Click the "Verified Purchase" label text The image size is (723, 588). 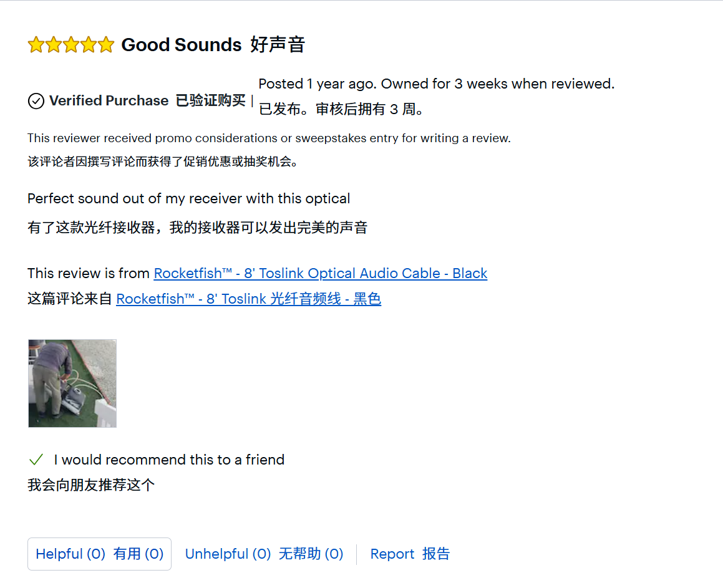point(109,101)
